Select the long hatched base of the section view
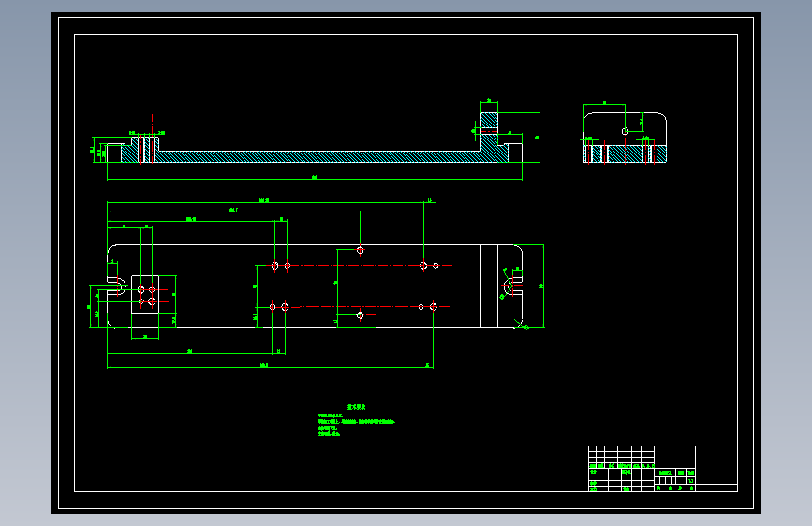 pos(315,156)
